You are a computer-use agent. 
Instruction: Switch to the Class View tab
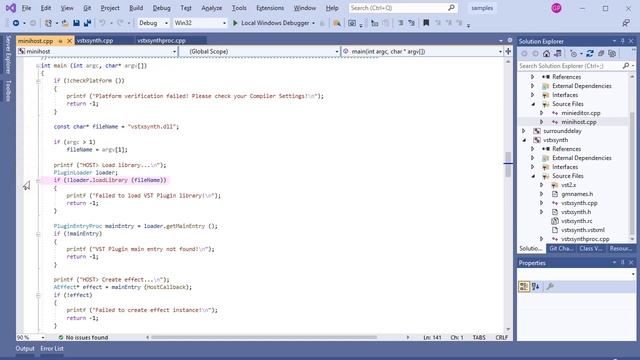pos(590,248)
